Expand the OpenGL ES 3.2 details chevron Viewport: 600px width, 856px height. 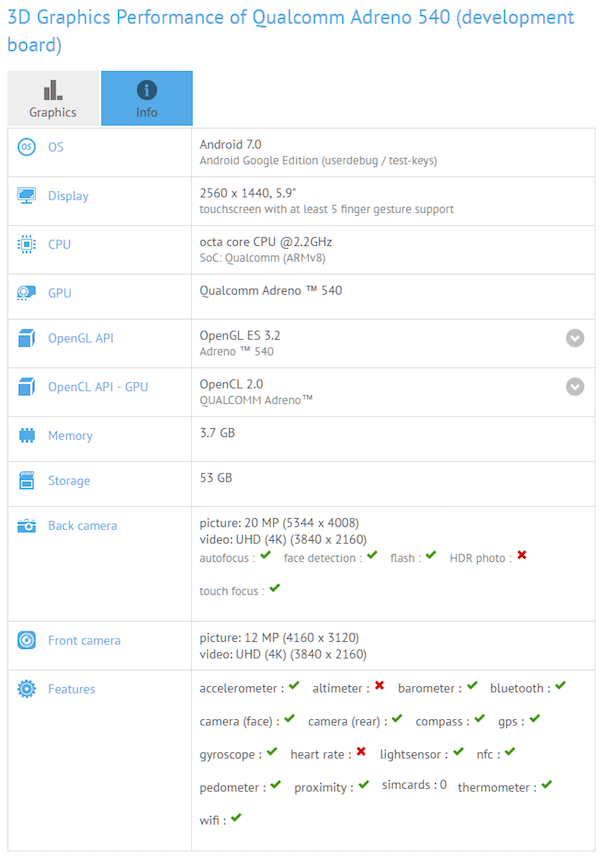[x=575, y=338]
